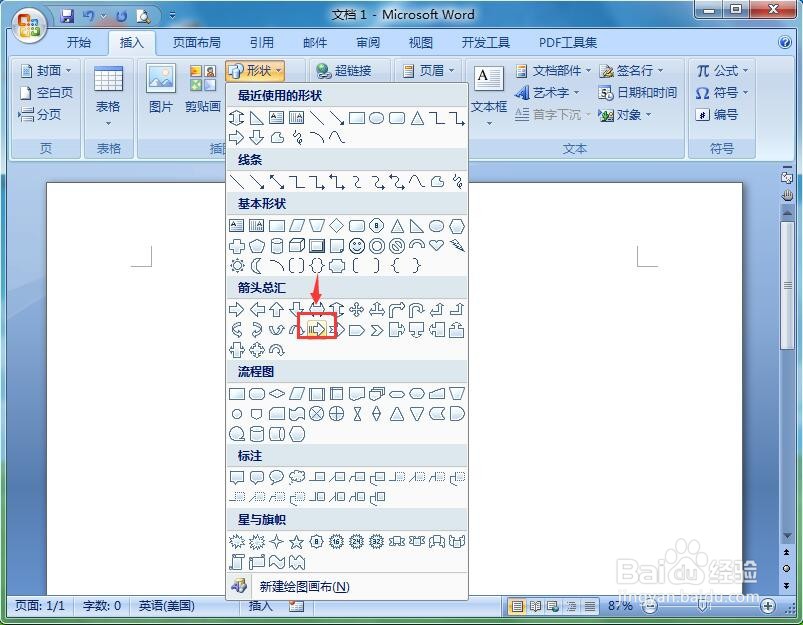Click the 87% zoom level
803x625 pixels.
pyautogui.click(x=620, y=606)
